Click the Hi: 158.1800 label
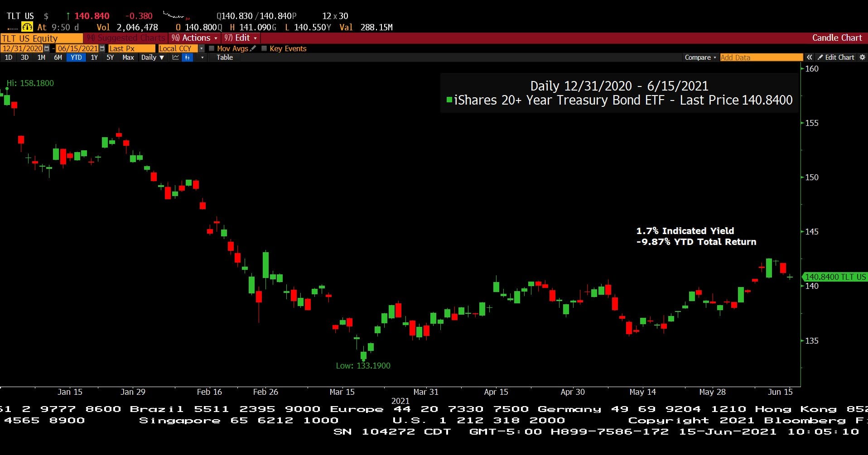868x455 pixels. 30,83
